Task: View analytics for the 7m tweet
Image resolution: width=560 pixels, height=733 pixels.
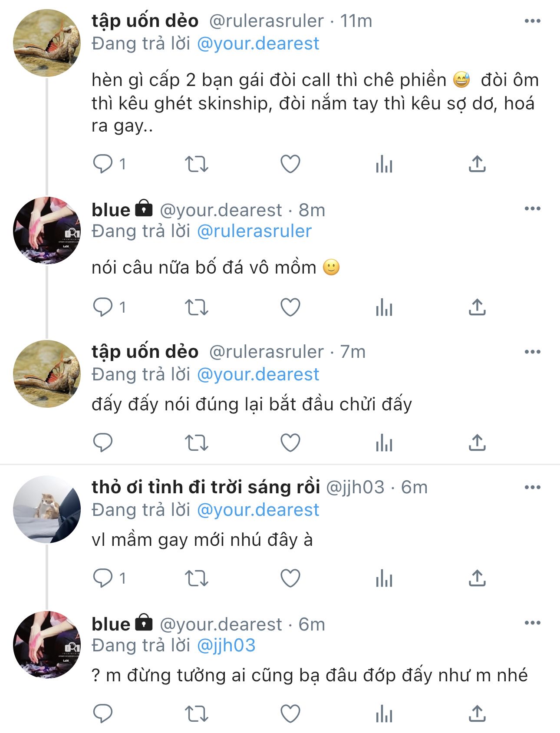Action: tap(384, 443)
